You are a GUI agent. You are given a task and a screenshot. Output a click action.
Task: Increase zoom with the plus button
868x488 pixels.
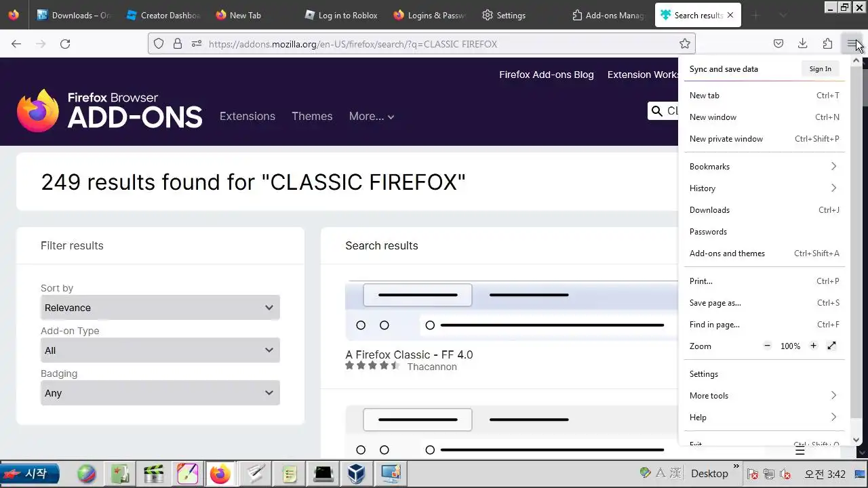[813, 346]
